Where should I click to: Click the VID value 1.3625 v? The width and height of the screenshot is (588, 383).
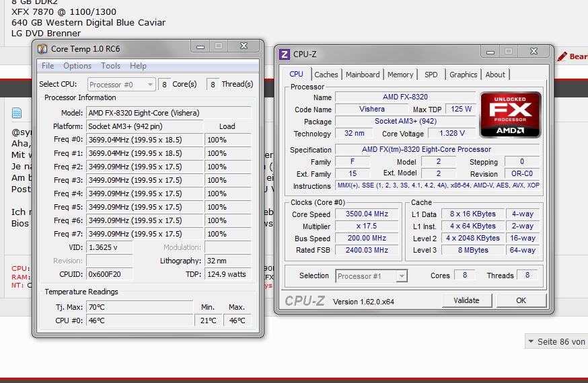110,247
